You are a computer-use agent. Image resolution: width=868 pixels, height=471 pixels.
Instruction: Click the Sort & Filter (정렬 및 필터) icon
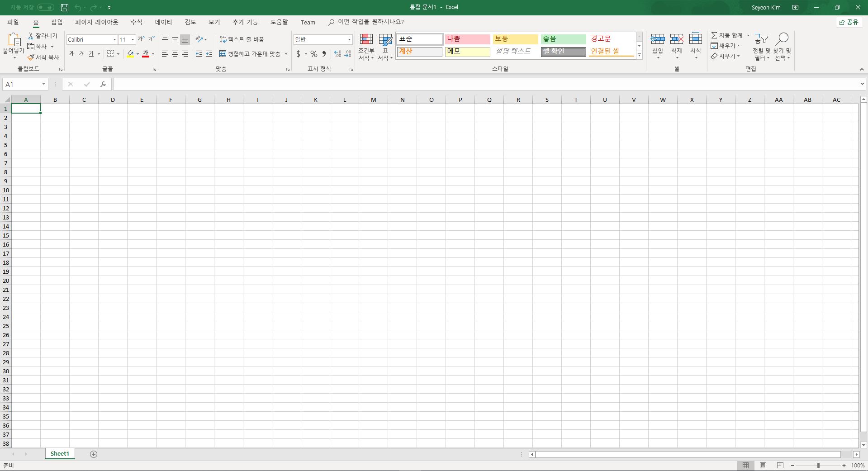tap(761, 47)
